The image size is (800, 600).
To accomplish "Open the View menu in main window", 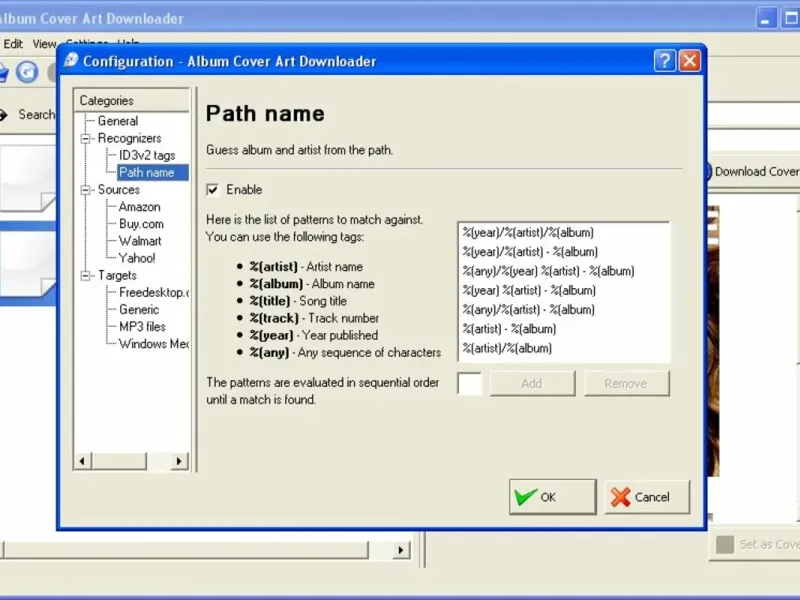I will coord(44,44).
